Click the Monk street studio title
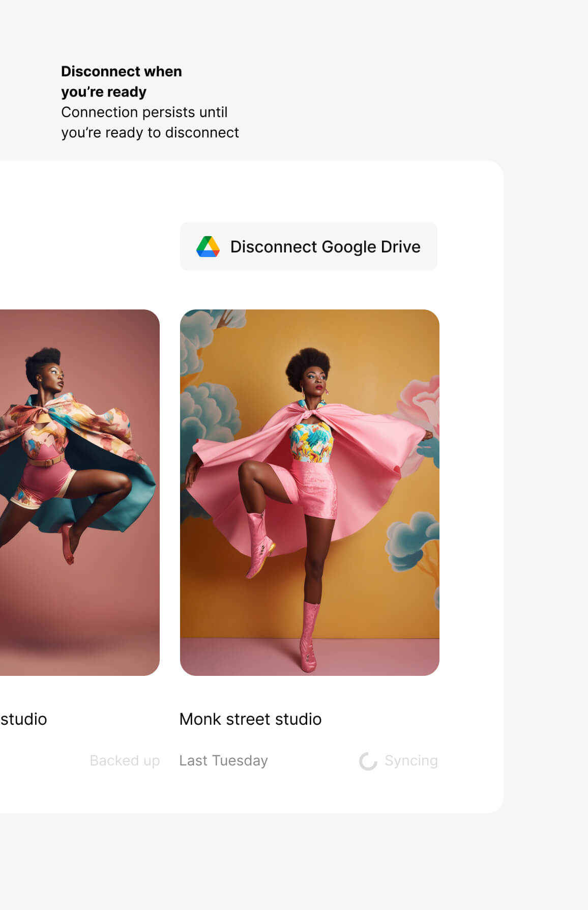 250,719
